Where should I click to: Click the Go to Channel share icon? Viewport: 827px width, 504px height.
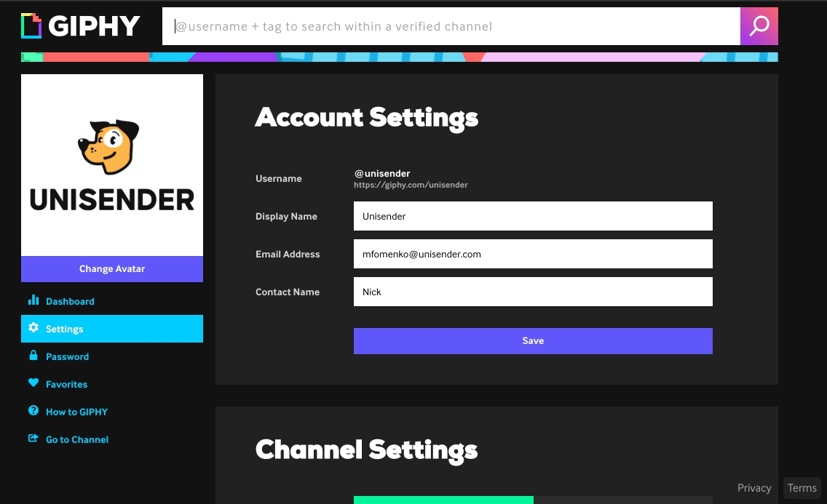click(33, 438)
